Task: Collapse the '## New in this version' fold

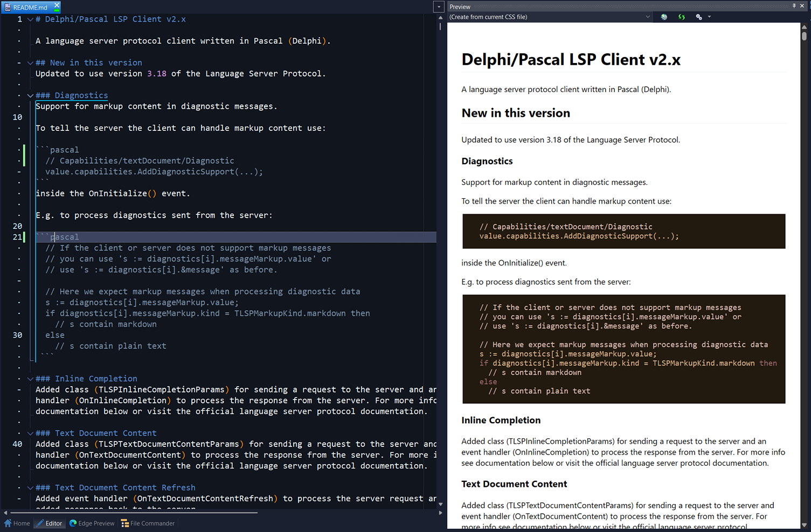Action: 30,63
